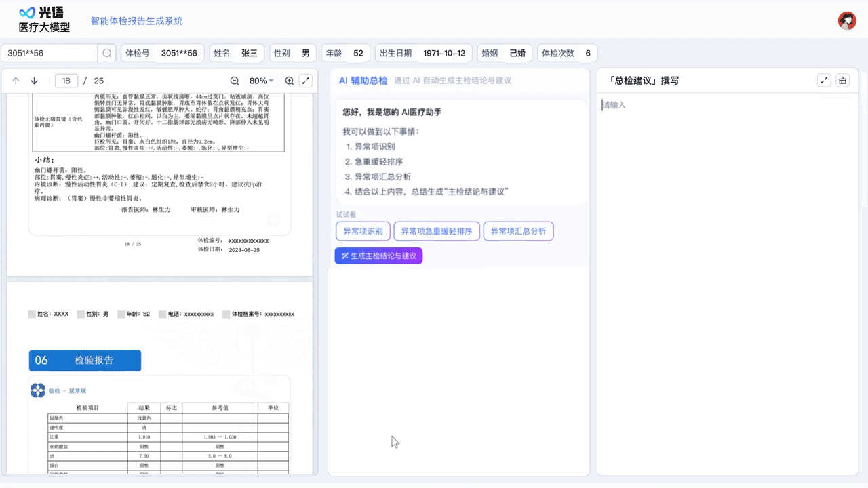Click the 光语 医疗大模型 logo

tap(45, 20)
